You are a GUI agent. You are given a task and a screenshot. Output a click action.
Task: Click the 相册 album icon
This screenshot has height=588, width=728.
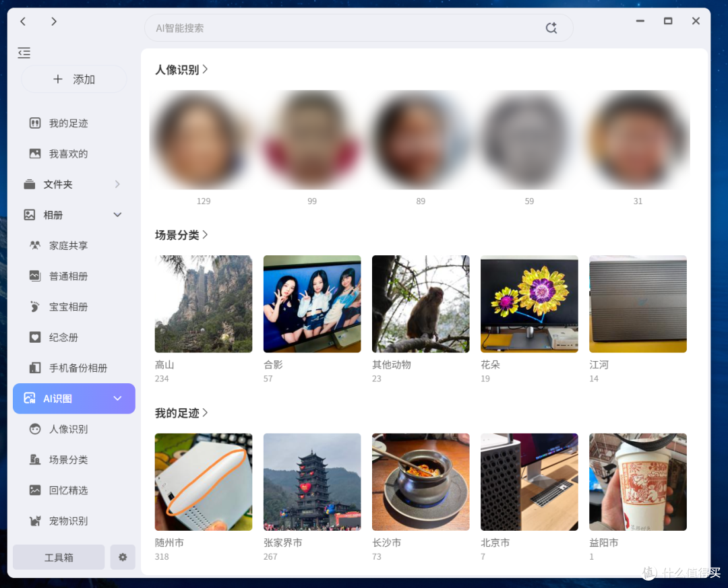[29, 215]
